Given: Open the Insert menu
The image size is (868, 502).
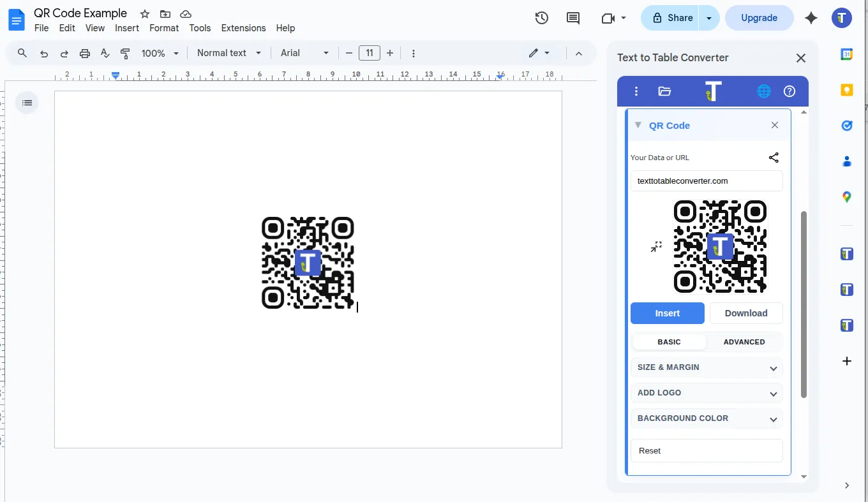Looking at the screenshot, I should (126, 28).
